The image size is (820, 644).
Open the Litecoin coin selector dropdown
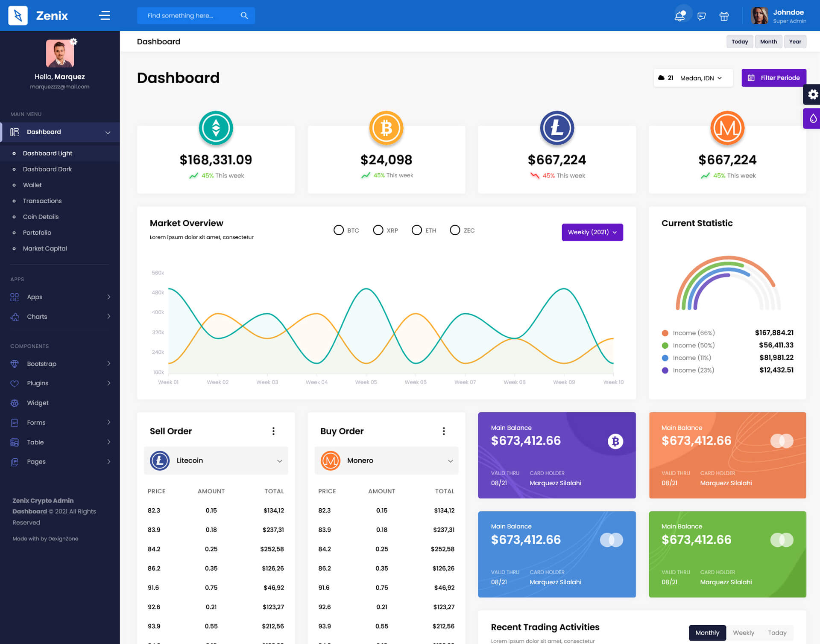(x=216, y=460)
